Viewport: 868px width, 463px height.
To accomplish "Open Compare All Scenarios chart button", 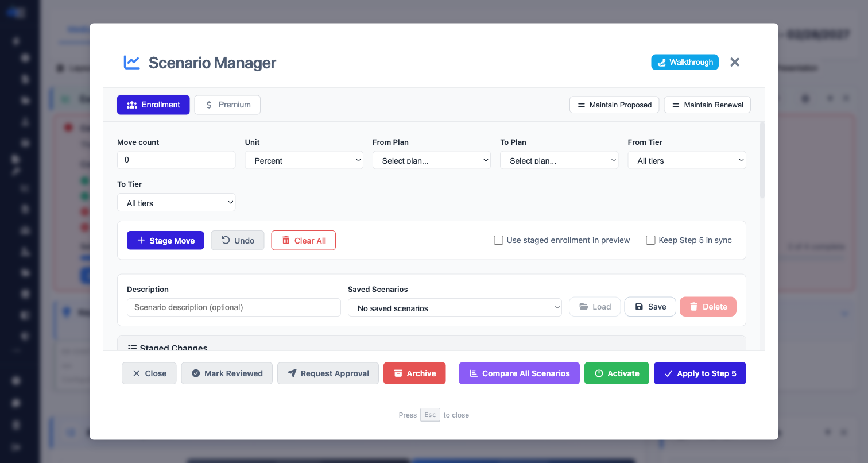I will point(519,373).
